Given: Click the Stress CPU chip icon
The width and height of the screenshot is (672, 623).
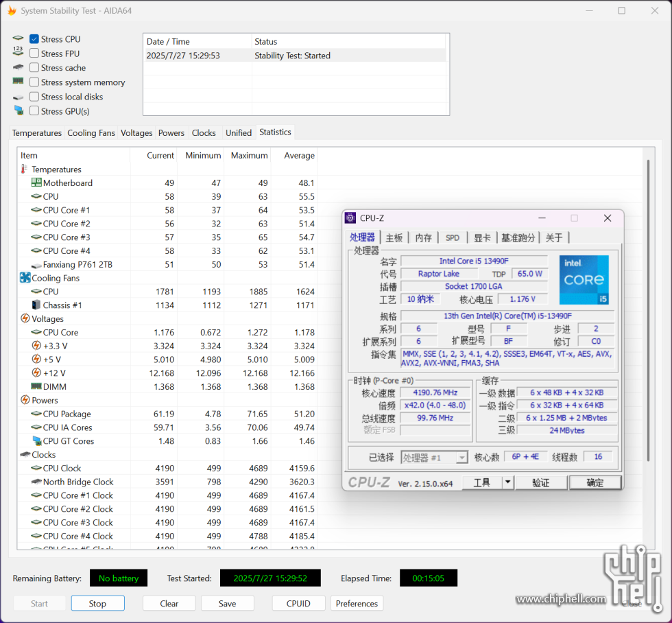Looking at the screenshot, I should click(18, 38).
